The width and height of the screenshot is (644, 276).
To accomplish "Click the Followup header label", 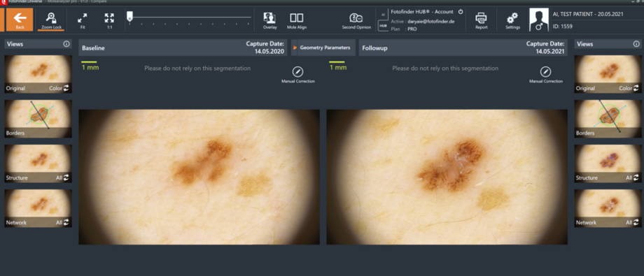I will pos(374,48).
